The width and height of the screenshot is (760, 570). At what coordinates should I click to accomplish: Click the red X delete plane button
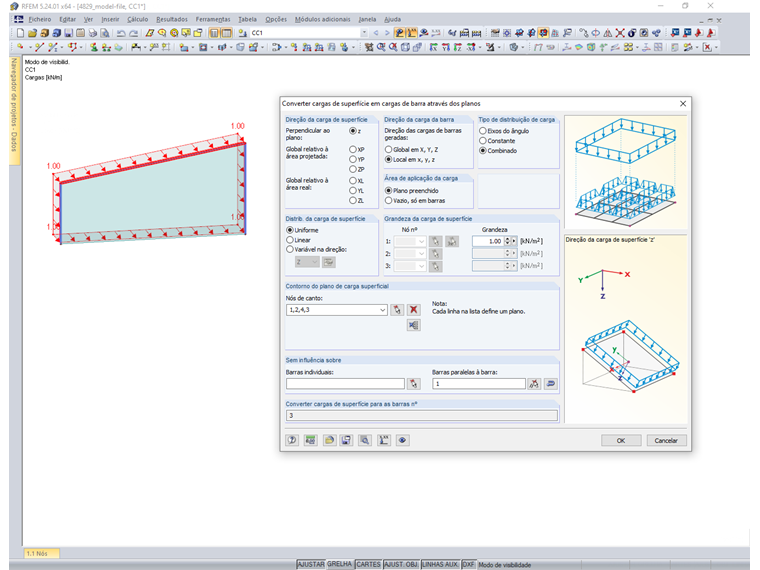(413, 310)
